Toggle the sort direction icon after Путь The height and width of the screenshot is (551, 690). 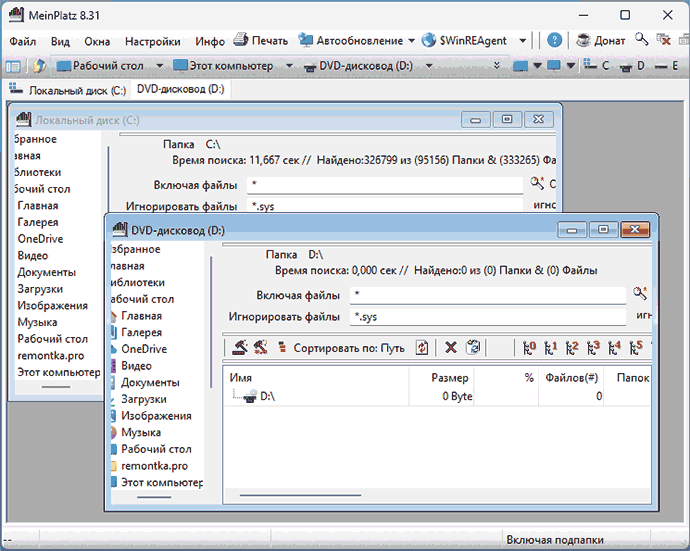coord(422,348)
